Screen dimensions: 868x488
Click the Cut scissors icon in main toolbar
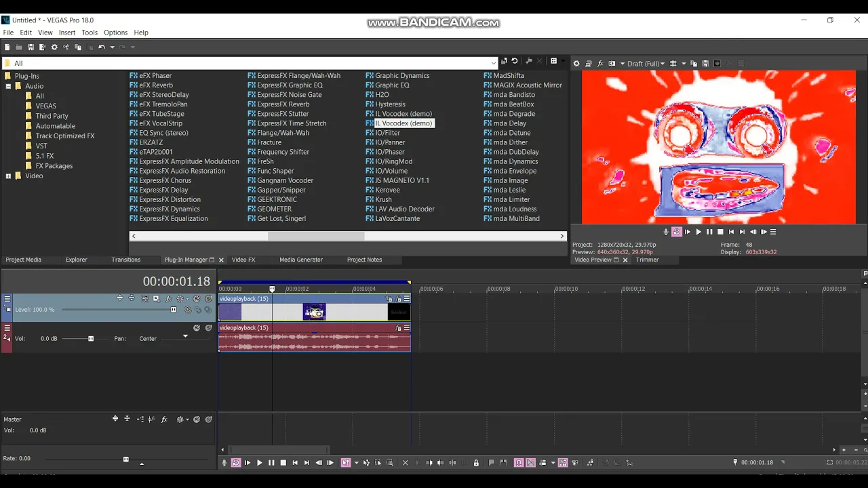(66, 47)
